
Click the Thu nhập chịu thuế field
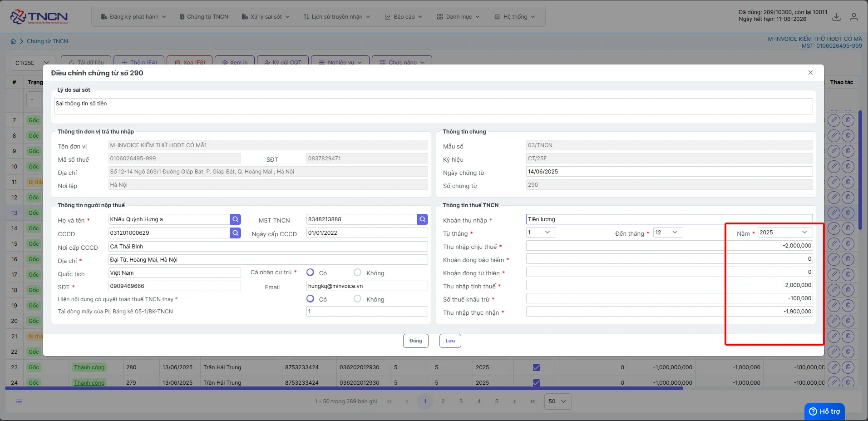tap(669, 246)
